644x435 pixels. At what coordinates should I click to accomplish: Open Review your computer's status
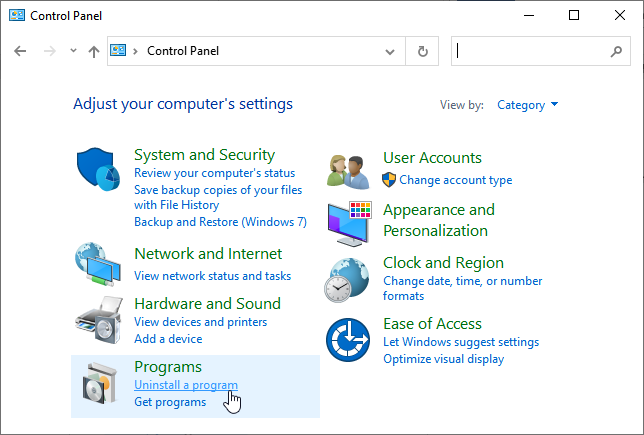(214, 173)
